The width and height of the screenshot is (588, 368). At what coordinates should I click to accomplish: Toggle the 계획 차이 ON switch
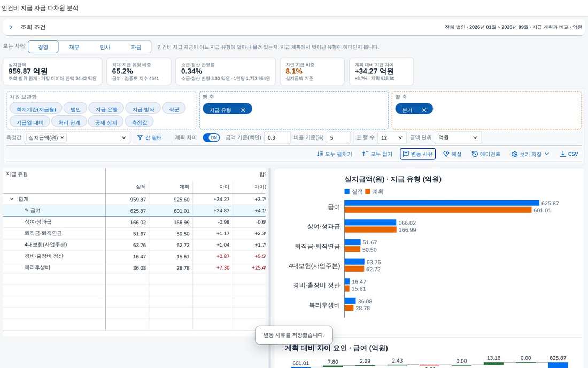[211, 137]
